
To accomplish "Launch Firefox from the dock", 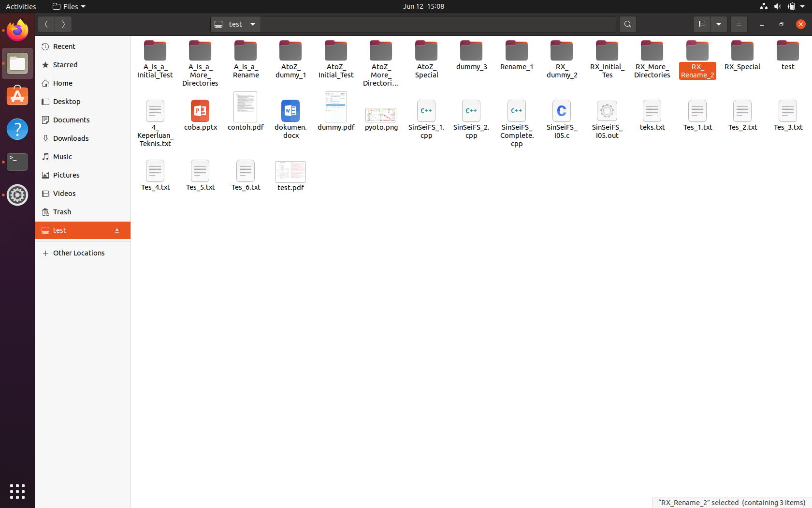I will click(x=17, y=30).
